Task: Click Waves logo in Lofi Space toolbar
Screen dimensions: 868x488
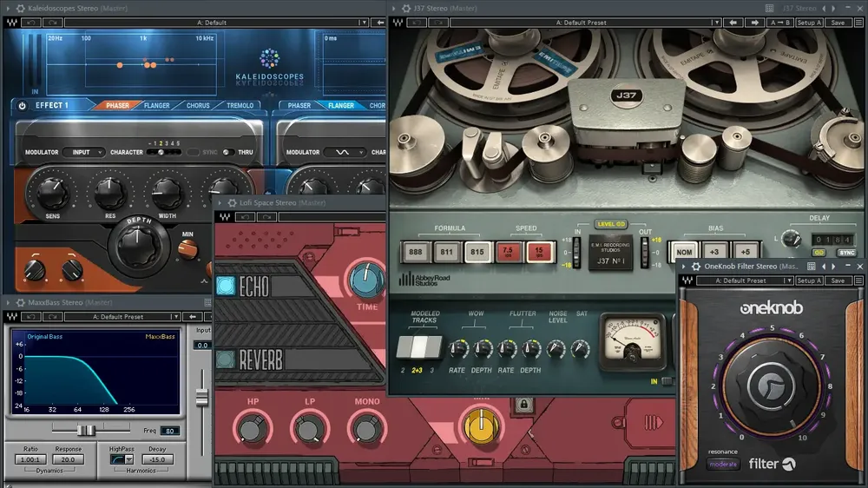Action: tap(225, 217)
